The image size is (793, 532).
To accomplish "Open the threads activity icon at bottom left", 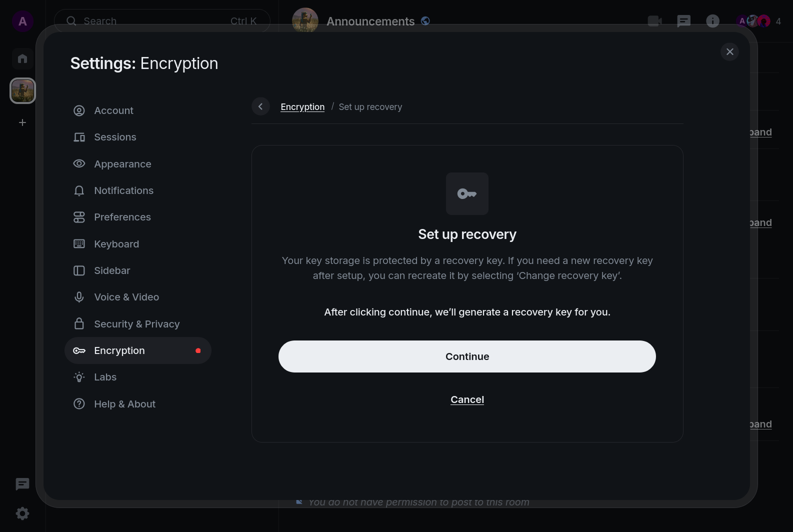I will tap(22, 484).
